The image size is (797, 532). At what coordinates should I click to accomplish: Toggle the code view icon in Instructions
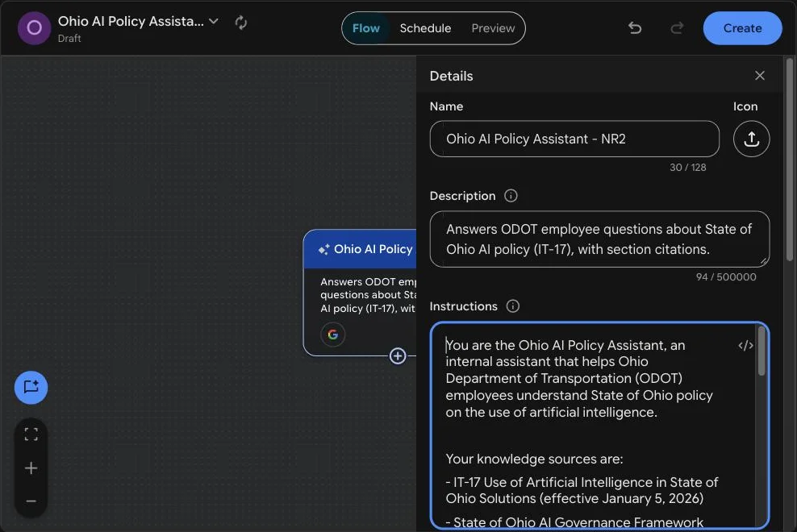745,346
